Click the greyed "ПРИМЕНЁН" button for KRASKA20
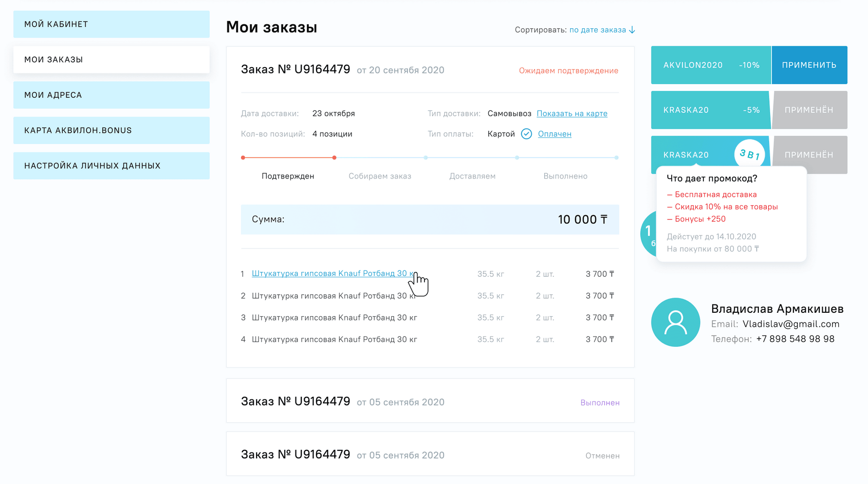 click(x=809, y=110)
